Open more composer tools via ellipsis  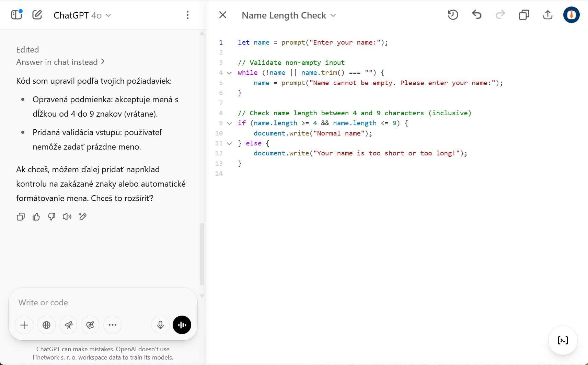[112, 325]
